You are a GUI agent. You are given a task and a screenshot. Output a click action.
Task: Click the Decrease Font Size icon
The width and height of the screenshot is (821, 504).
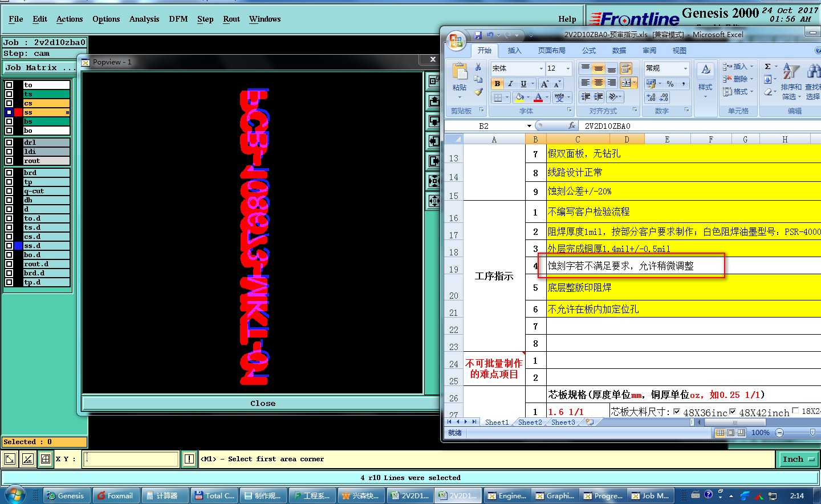(558, 84)
